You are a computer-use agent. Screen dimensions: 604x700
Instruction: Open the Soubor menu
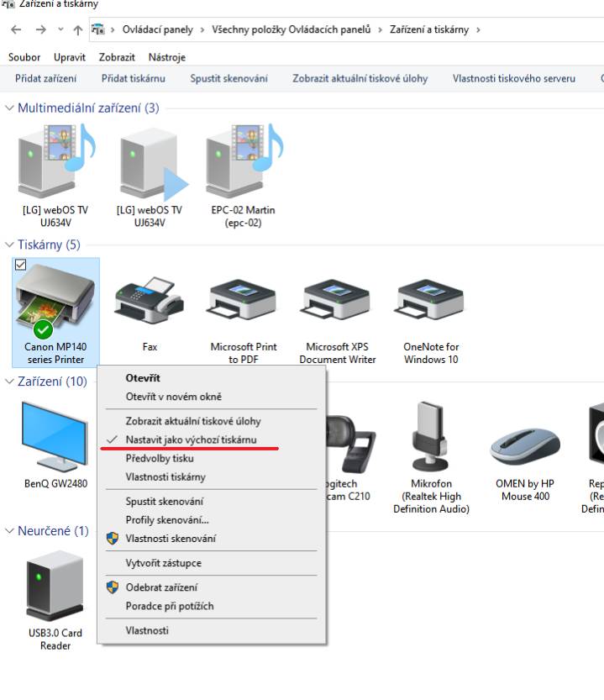tap(24, 57)
